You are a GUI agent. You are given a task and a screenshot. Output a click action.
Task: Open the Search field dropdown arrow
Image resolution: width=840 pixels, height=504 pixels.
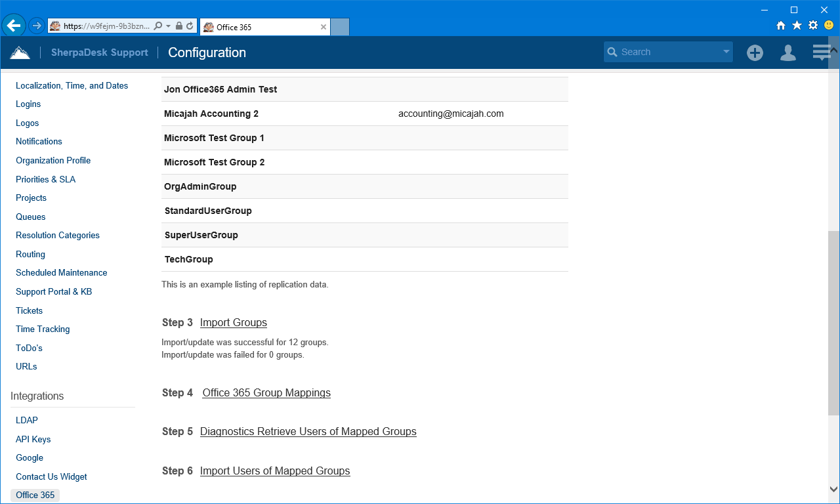(725, 51)
